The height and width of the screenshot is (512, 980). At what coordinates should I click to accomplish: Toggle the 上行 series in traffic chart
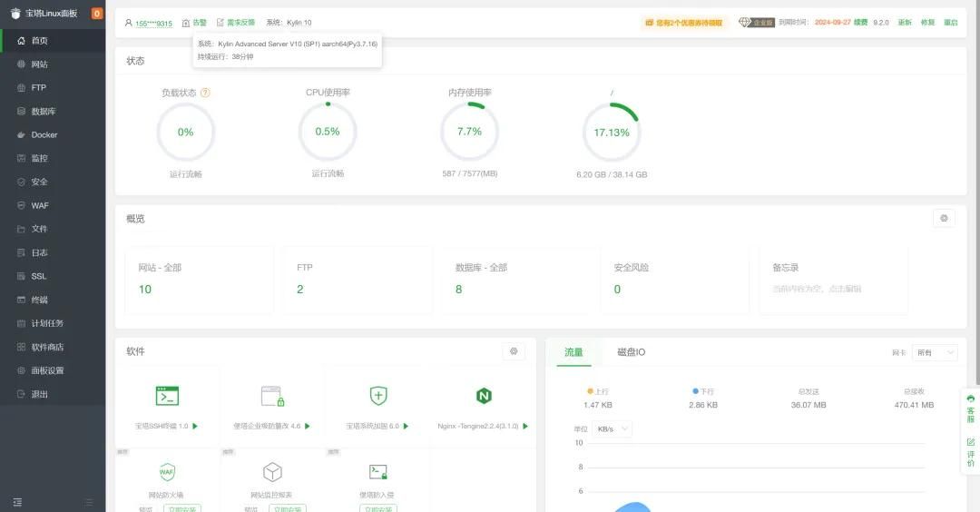coord(597,391)
